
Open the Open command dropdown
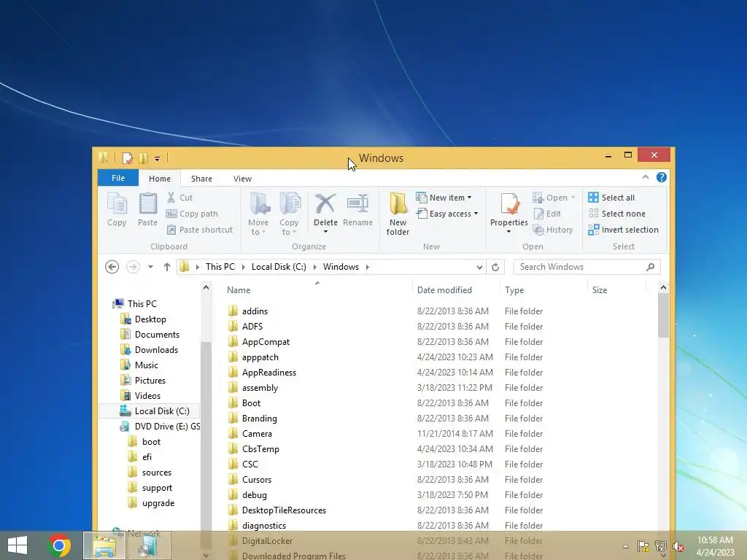573,198
